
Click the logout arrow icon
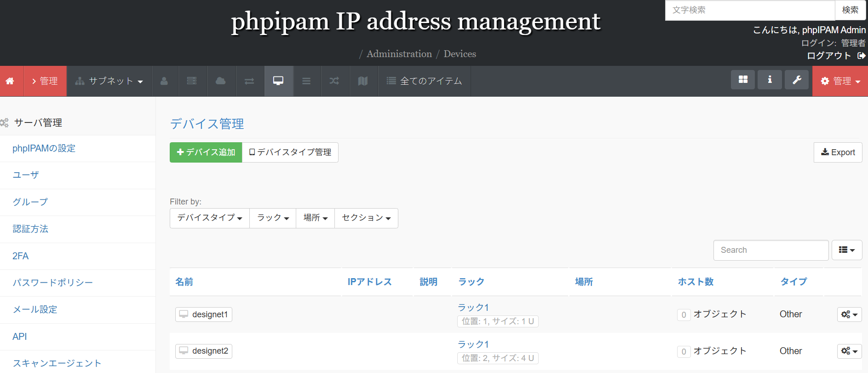[x=862, y=56]
